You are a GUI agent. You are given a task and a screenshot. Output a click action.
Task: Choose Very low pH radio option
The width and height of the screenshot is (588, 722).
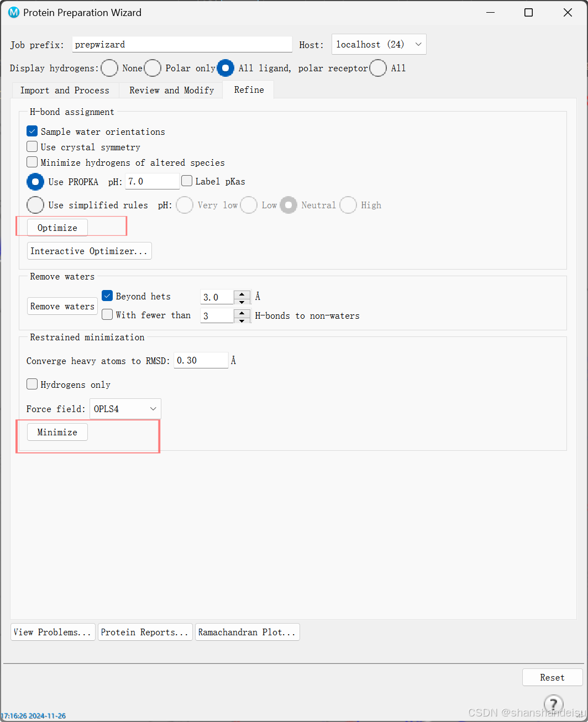tap(185, 205)
